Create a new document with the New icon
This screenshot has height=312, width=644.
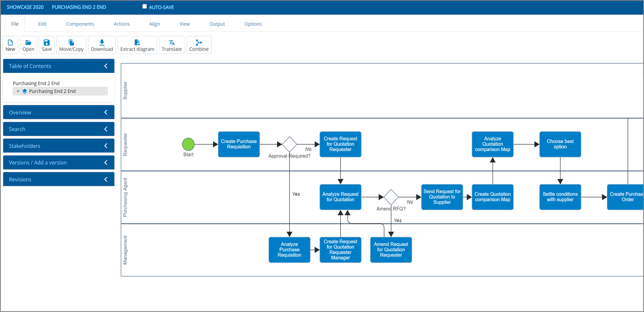point(10,45)
